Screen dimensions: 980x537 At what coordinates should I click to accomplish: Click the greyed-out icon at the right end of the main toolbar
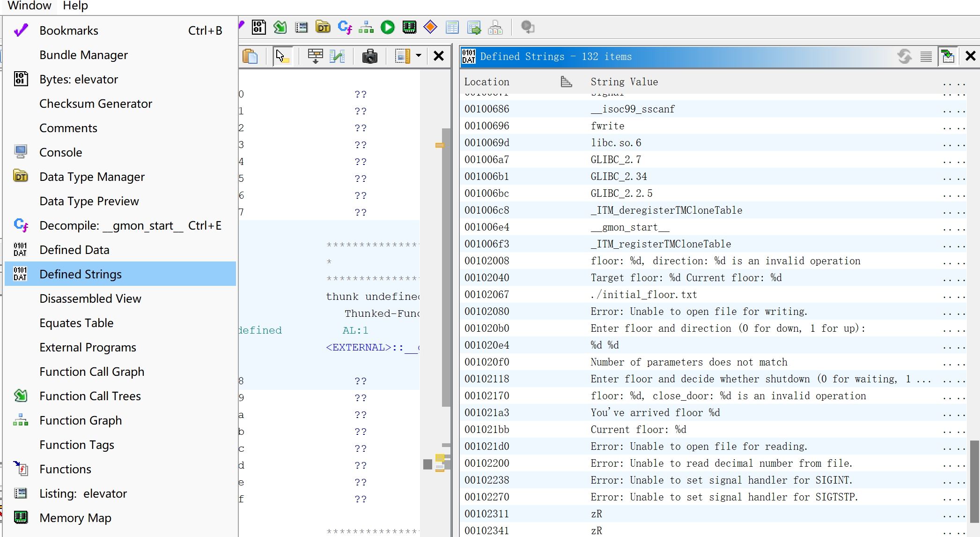(528, 28)
